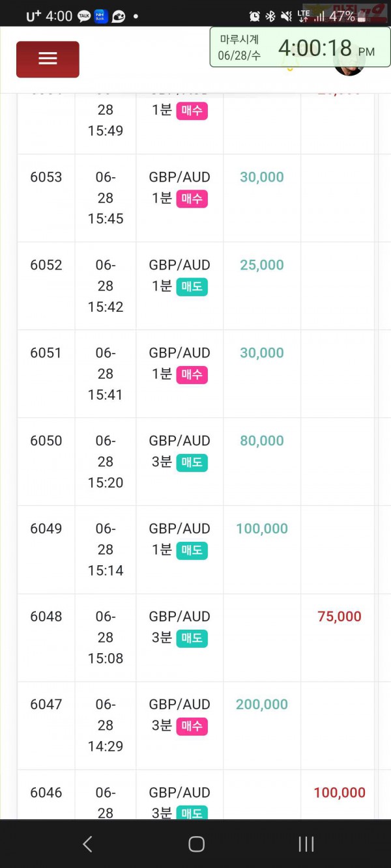The image size is (391, 868).
Task: Tap the NH Bank notification icon
Action: pyautogui.click(x=100, y=16)
